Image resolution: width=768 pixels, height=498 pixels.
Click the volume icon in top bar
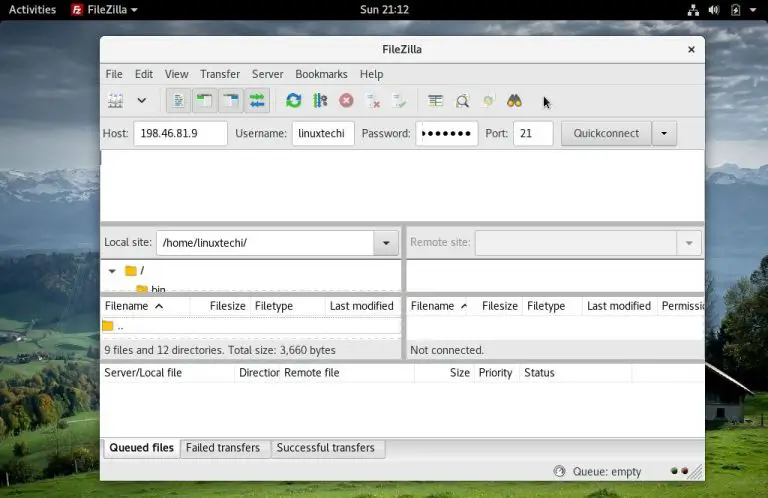point(714,10)
